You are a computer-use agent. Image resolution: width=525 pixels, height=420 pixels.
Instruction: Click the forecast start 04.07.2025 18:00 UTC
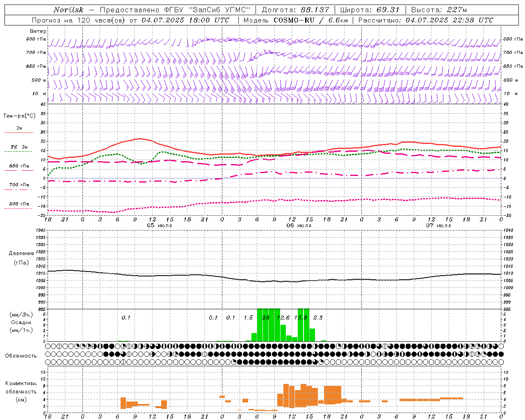click(x=185, y=20)
